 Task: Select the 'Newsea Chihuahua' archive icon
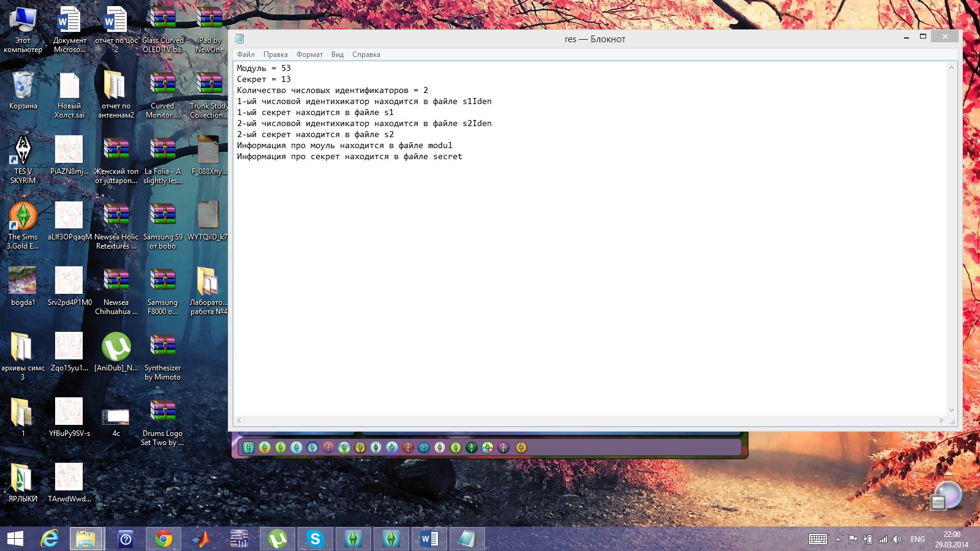click(116, 291)
